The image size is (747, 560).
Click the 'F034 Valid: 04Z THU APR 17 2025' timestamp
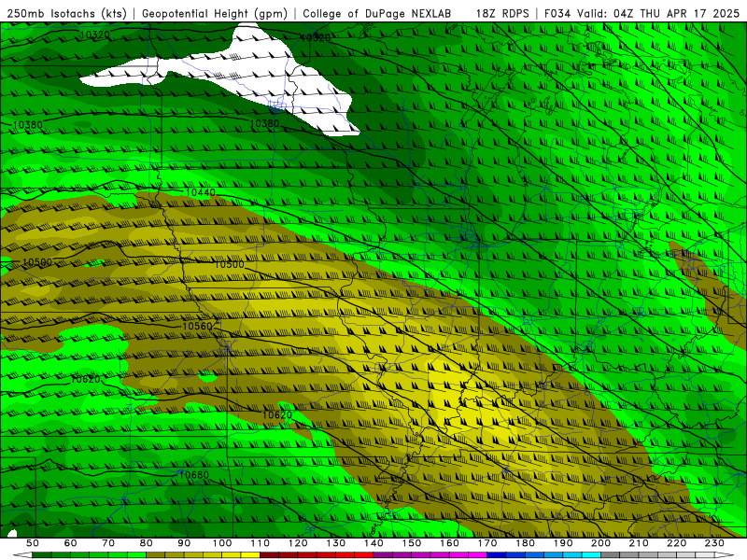pos(641,14)
